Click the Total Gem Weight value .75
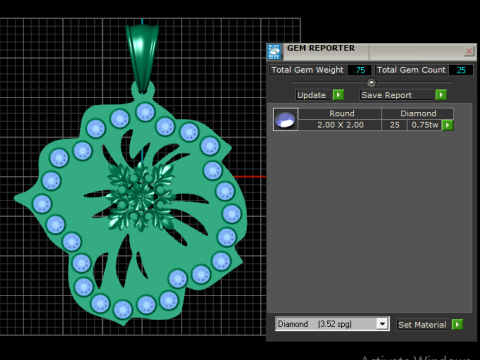The width and height of the screenshot is (480, 360). coord(359,70)
